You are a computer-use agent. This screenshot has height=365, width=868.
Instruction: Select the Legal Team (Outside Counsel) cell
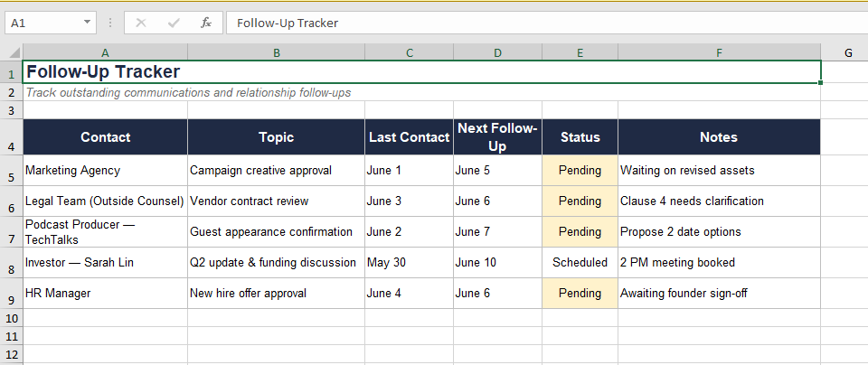tap(105, 201)
